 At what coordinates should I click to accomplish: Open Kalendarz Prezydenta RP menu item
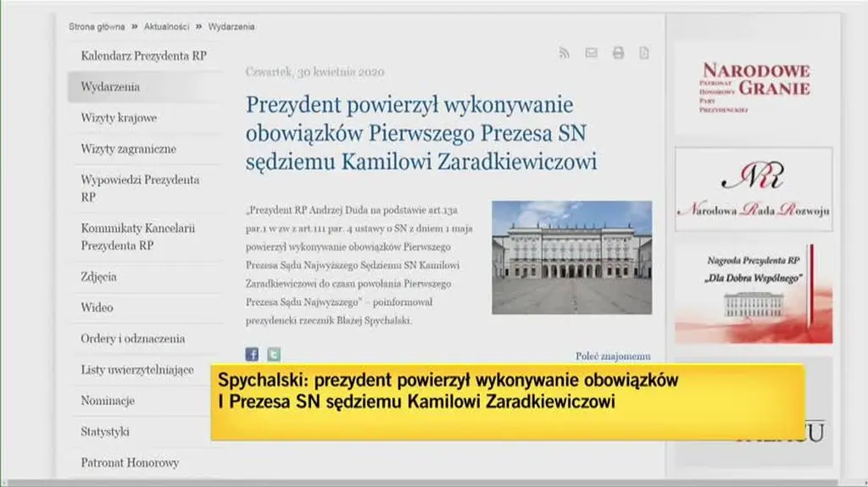(143, 56)
